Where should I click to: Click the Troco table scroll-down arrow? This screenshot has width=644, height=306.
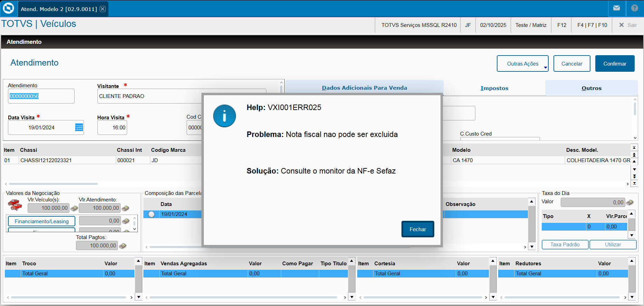click(139, 297)
